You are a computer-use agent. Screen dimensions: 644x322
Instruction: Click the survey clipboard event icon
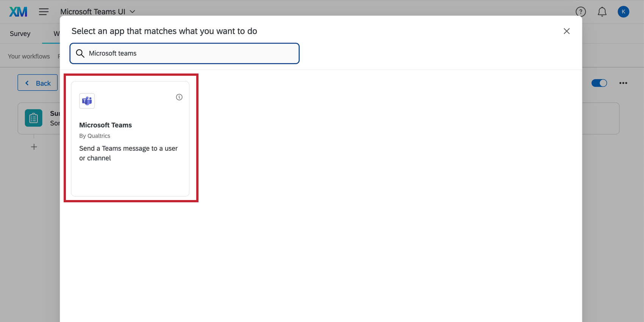tap(33, 118)
